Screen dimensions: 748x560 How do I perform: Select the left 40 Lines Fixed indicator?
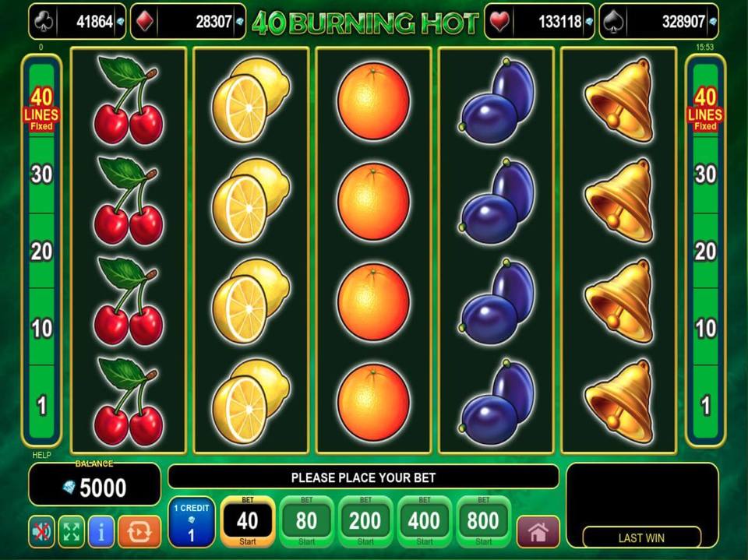pos(41,109)
